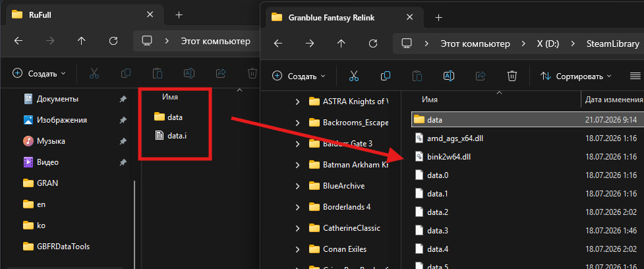Sort by Дата изменения column

(x=614, y=100)
